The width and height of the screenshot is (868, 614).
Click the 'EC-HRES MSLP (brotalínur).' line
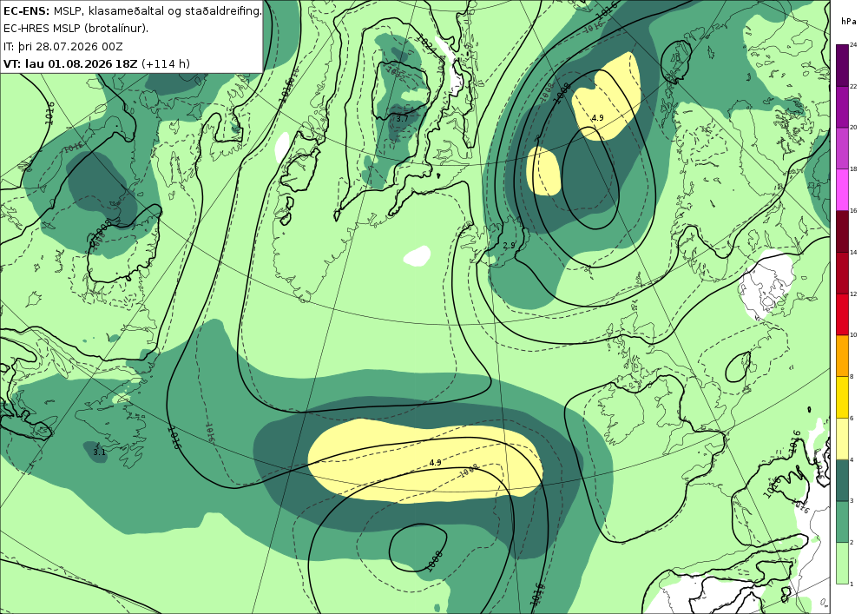tap(76, 29)
